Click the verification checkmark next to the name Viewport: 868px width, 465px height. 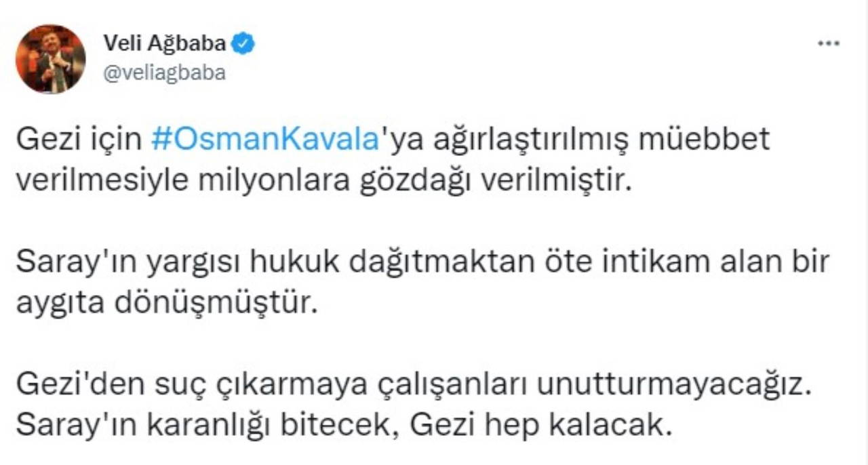click(242, 42)
